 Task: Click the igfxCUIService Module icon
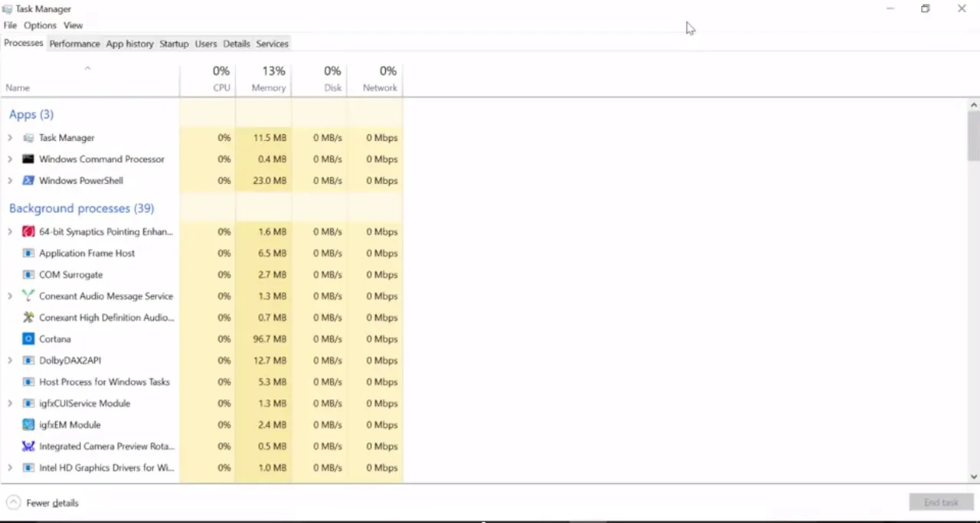click(x=28, y=403)
